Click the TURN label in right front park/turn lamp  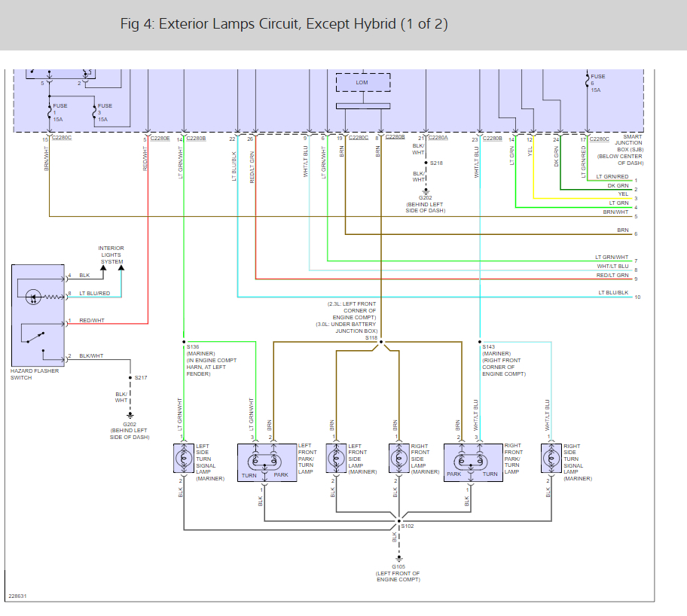[490, 474]
